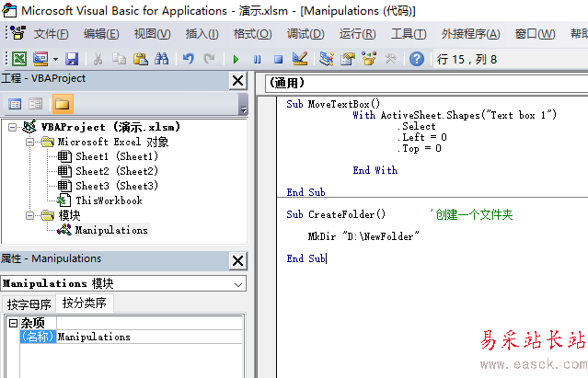588x378 pixels.
Task: Select Sheet2 (Sheet2) in the tree
Action: tap(117, 171)
